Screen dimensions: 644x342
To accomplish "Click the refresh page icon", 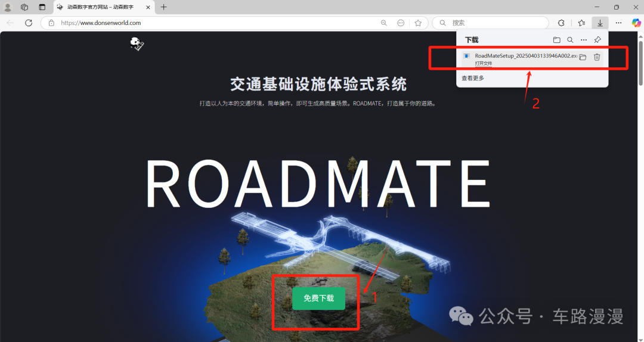I will point(29,23).
